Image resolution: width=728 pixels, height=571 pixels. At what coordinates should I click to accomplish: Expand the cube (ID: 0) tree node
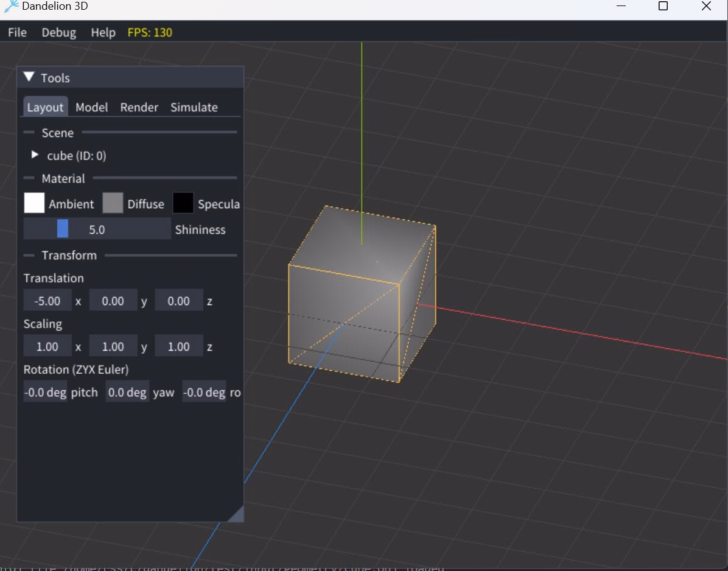tap(35, 155)
